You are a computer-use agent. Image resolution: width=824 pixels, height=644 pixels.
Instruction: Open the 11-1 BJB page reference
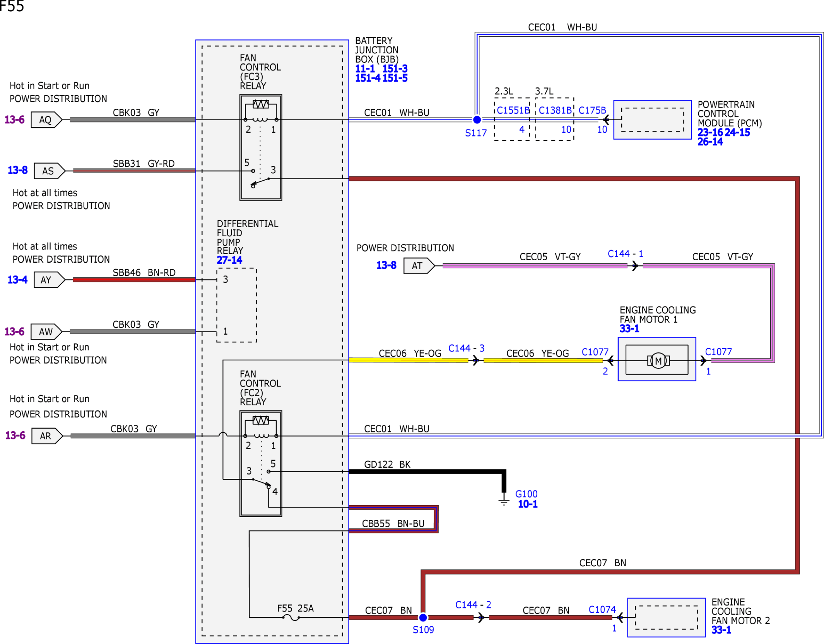[365, 69]
